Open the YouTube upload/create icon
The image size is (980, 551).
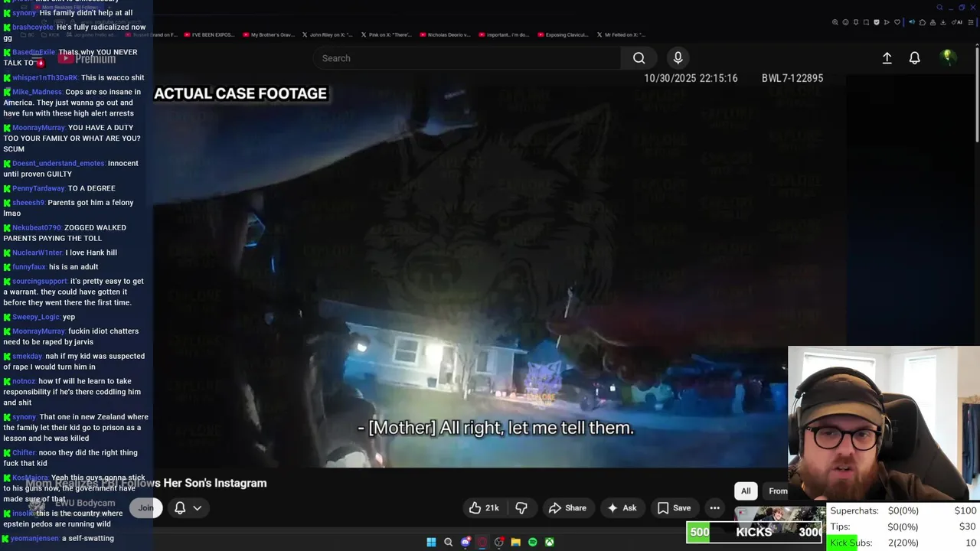pos(887,58)
